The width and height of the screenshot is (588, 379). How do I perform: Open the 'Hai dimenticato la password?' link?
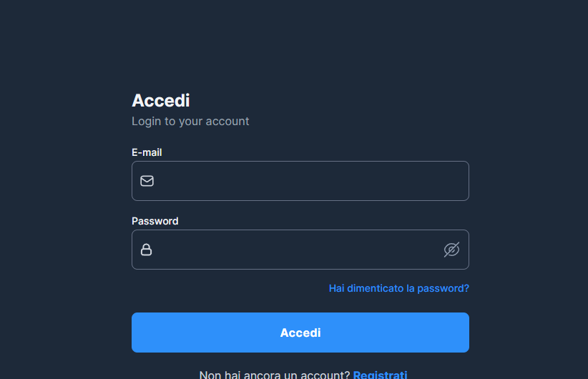coord(398,288)
